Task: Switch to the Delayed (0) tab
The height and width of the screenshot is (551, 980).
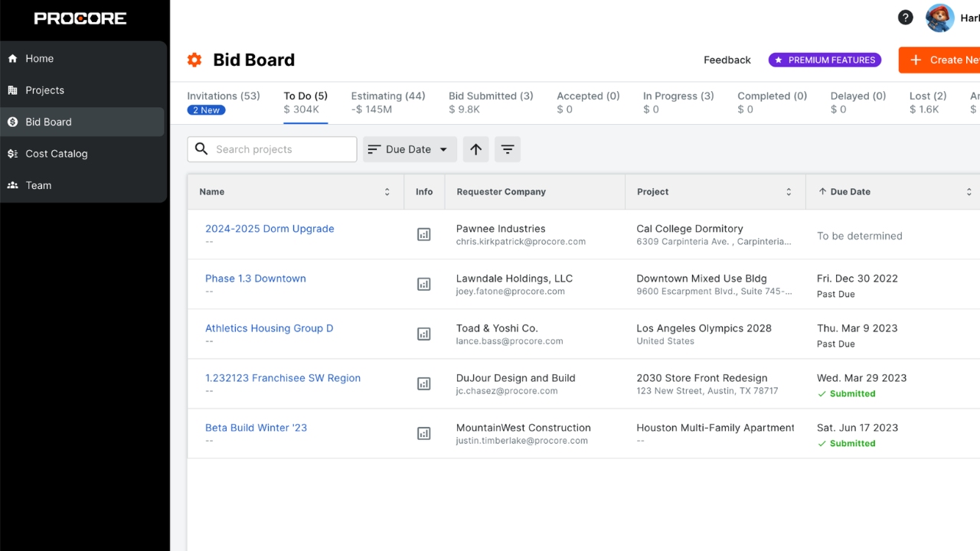Action: point(858,103)
